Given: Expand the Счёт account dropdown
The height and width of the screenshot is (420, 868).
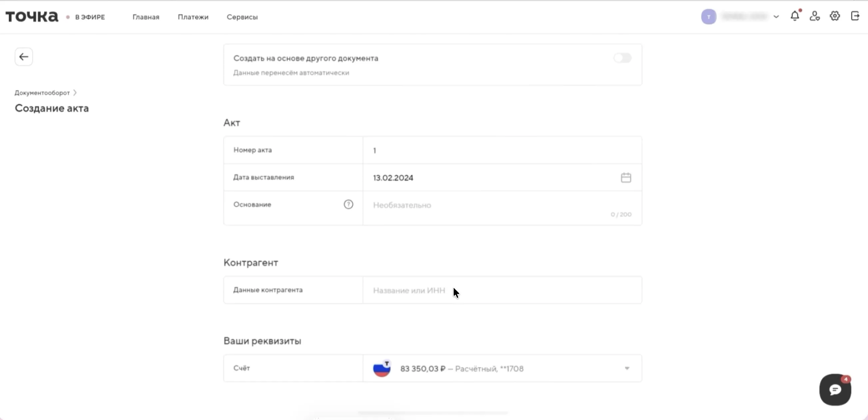Looking at the screenshot, I should [627, 368].
